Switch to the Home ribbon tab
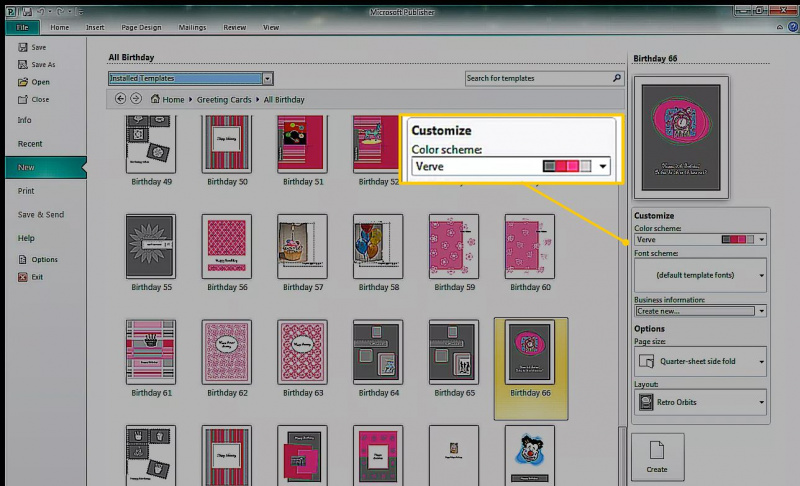800x486 pixels. click(60, 28)
